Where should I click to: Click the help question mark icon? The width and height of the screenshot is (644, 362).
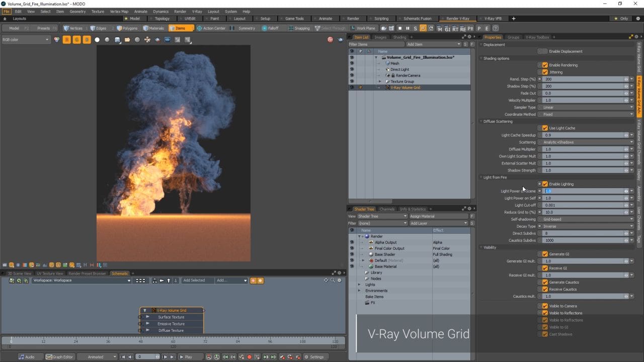[x=496, y=28]
